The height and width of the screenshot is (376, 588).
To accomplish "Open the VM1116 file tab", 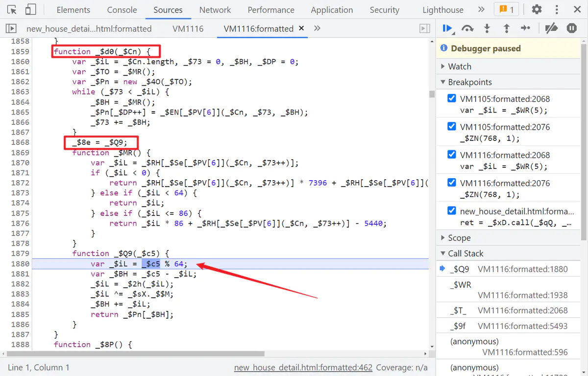I will [188, 28].
